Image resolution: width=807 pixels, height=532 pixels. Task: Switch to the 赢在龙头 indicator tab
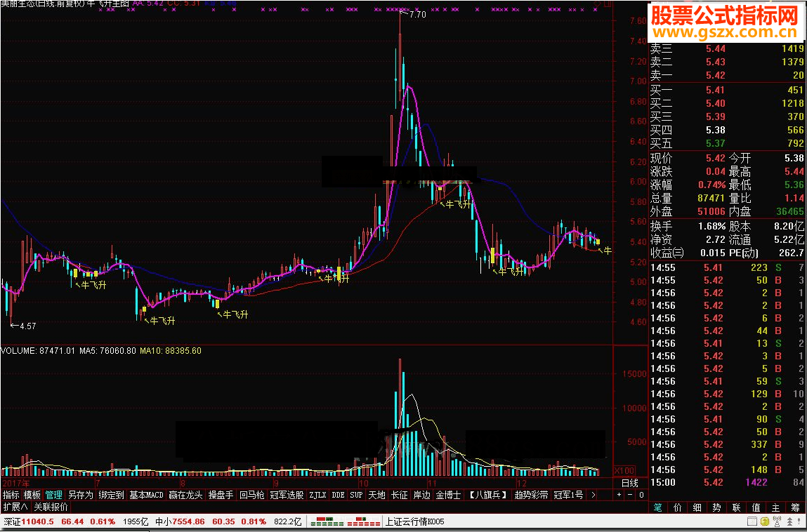[186, 495]
